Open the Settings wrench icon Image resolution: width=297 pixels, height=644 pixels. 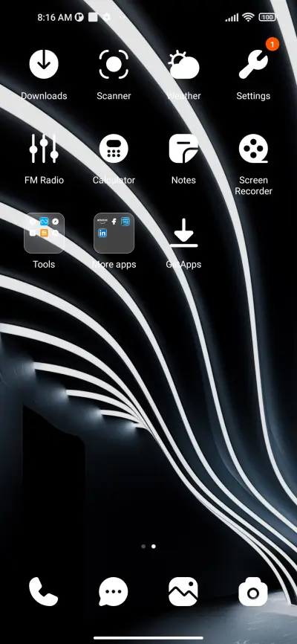click(253, 65)
